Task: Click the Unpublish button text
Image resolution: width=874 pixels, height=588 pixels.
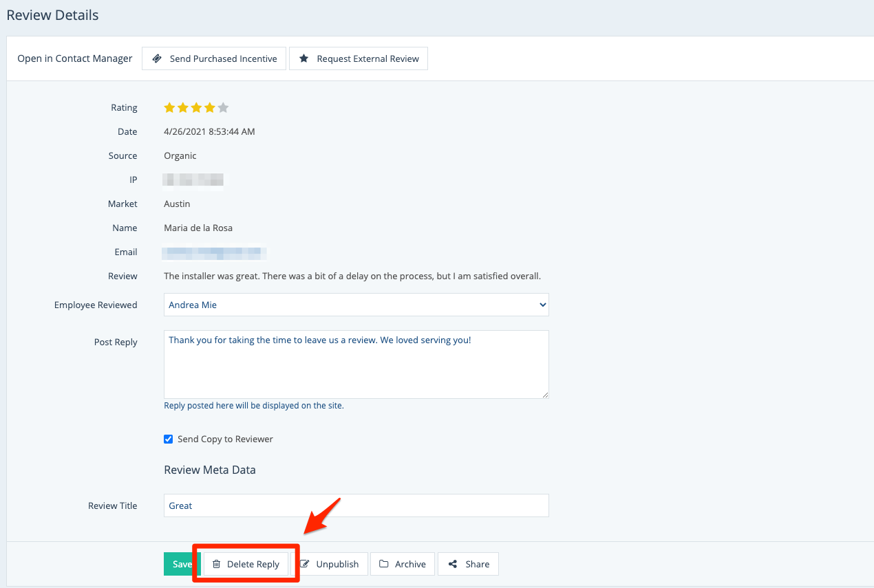Action: coord(337,565)
